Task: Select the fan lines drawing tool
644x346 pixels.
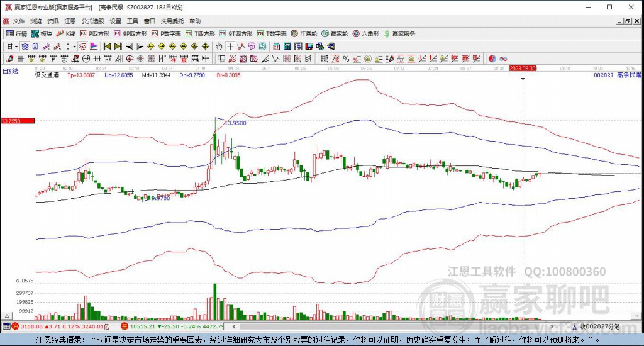Action: [232, 59]
